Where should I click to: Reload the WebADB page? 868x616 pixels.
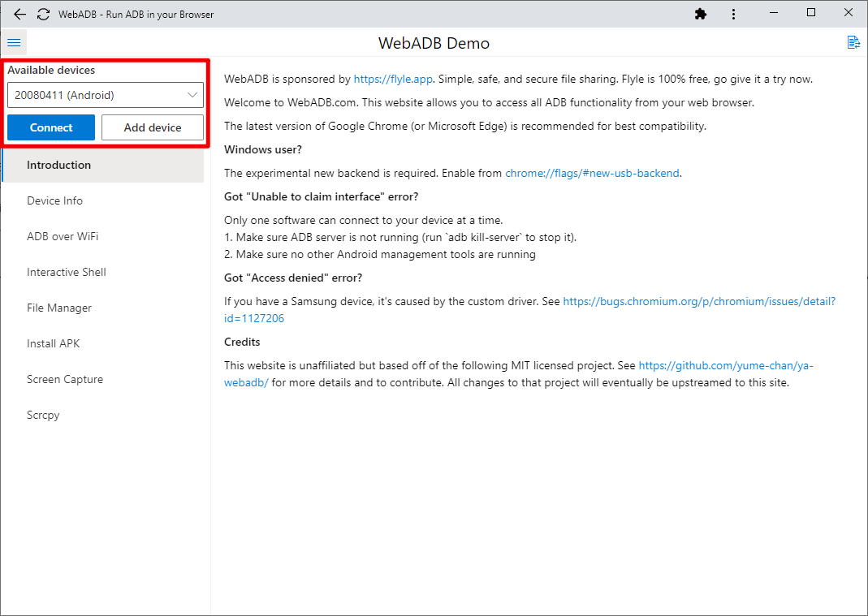pos(43,14)
